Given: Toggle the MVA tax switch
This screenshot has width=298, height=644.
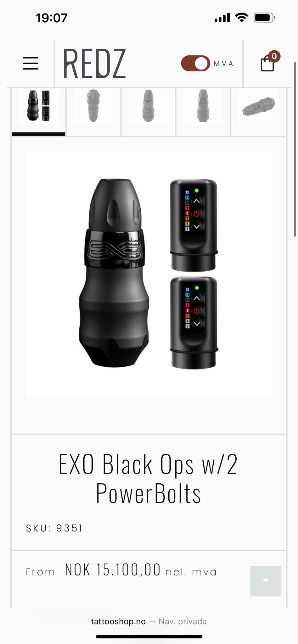Looking at the screenshot, I should [195, 63].
